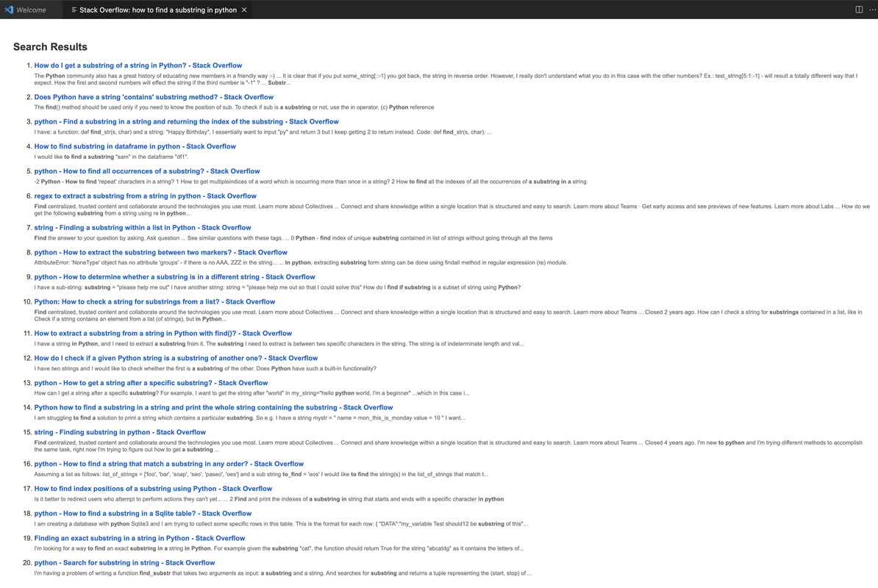This screenshot has height=588, width=878.
Task: Open 'How do I get a substring of a string in Python?' link
Action: (138, 65)
